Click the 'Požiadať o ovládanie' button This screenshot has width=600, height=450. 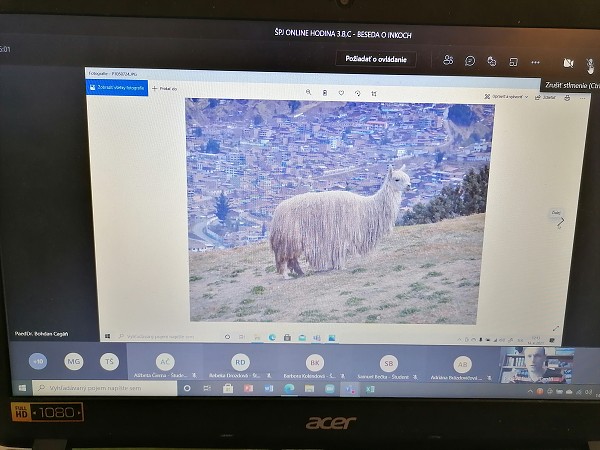click(x=376, y=59)
